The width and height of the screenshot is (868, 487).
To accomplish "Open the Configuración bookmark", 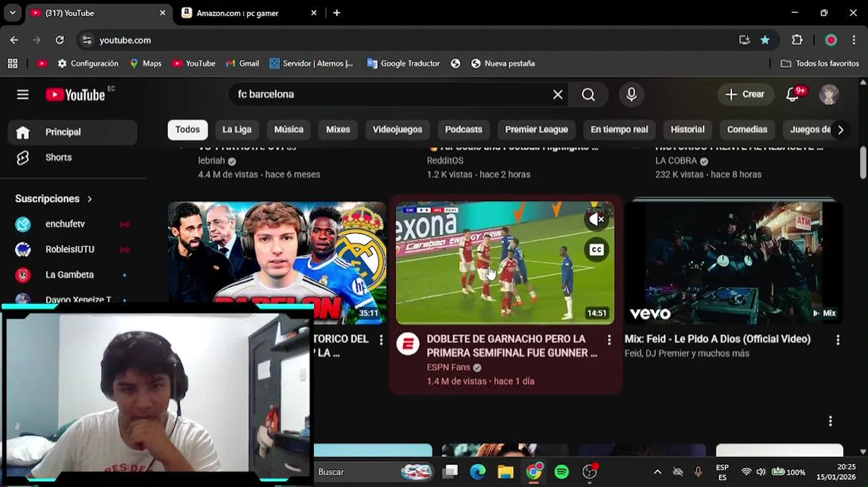I will (88, 63).
